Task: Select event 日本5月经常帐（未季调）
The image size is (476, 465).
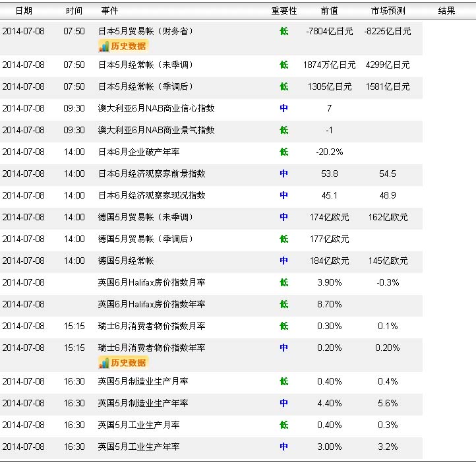Action: point(146,65)
